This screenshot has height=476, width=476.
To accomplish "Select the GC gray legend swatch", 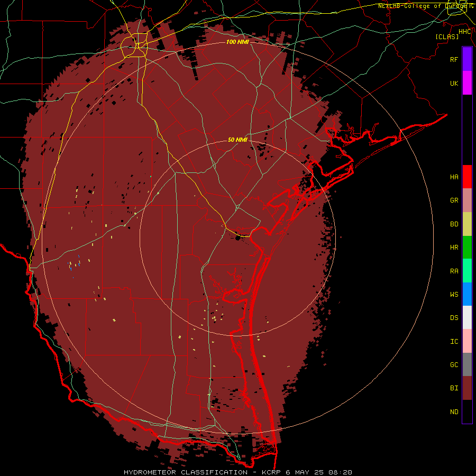I will pyautogui.click(x=467, y=364).
